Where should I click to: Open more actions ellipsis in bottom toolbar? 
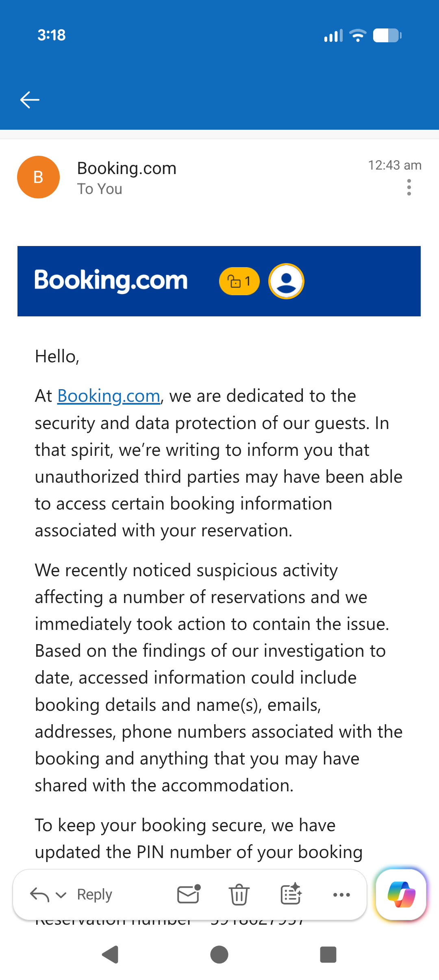click(341, 895)
